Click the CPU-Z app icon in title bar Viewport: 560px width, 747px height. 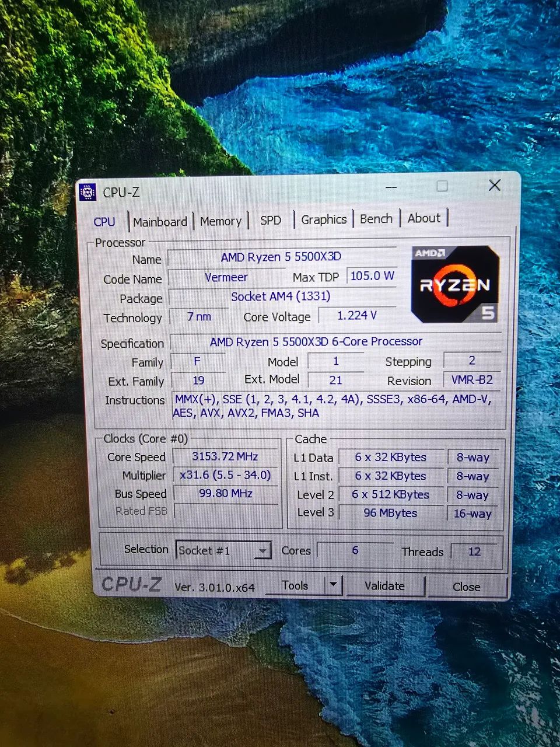(x=87, y=192)
